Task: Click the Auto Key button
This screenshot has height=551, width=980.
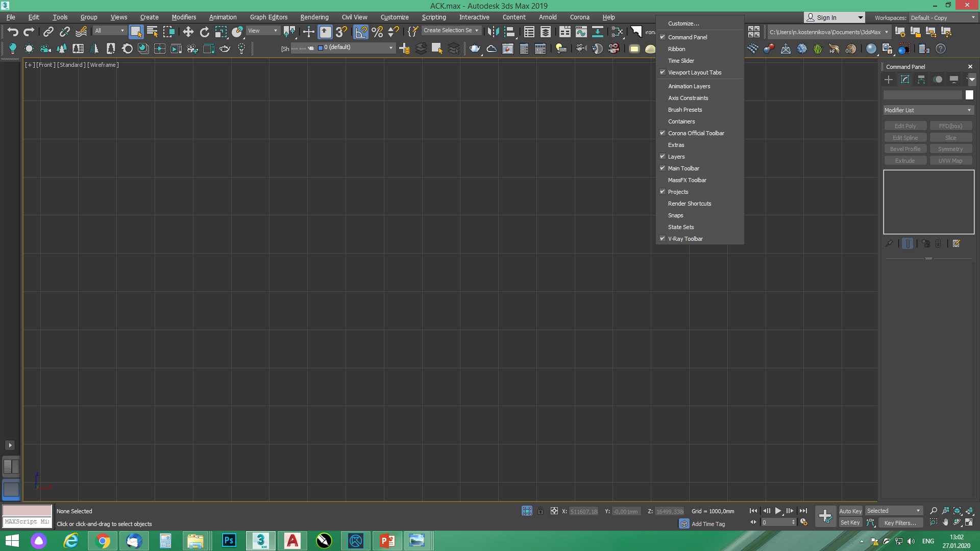Action: [850, 511]
